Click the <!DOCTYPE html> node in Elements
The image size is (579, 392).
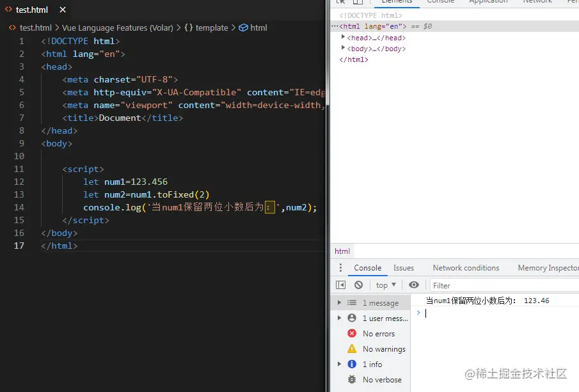[x=370, y=15]
